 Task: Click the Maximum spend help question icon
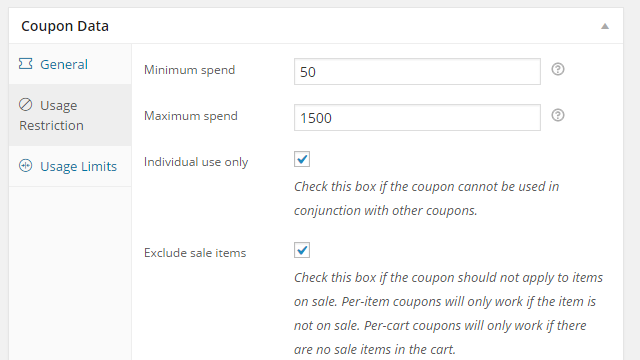558,116
